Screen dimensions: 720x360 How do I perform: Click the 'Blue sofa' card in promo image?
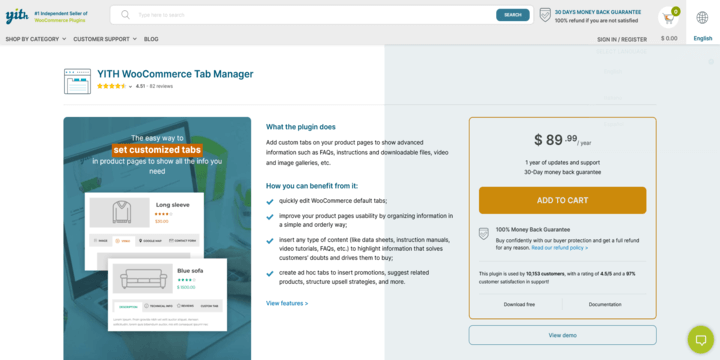tap(167, 294)
